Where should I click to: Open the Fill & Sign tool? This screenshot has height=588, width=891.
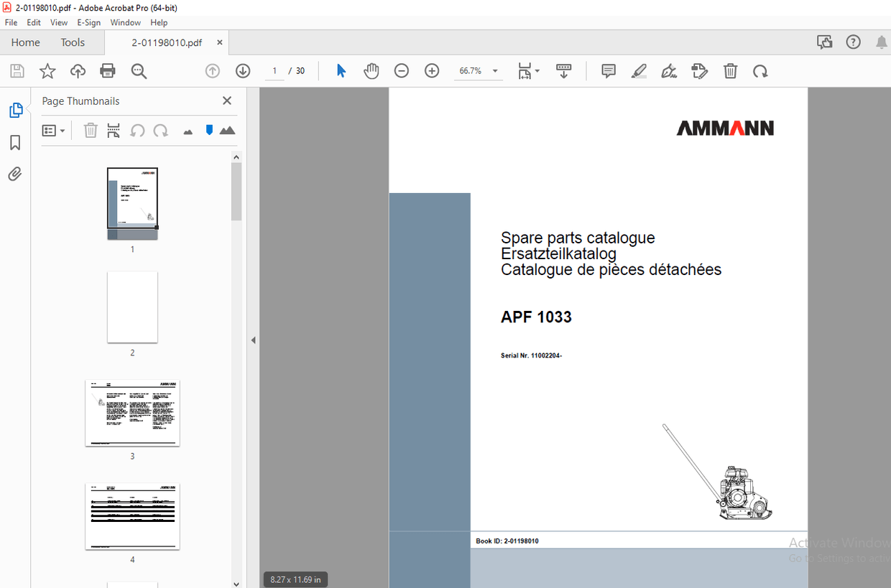[668, 70]
